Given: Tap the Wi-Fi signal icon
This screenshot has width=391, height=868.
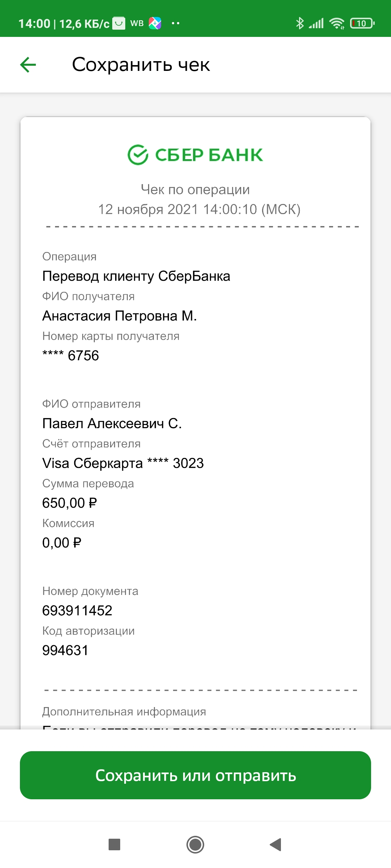Looking at the screenshot, I should 337,24.
